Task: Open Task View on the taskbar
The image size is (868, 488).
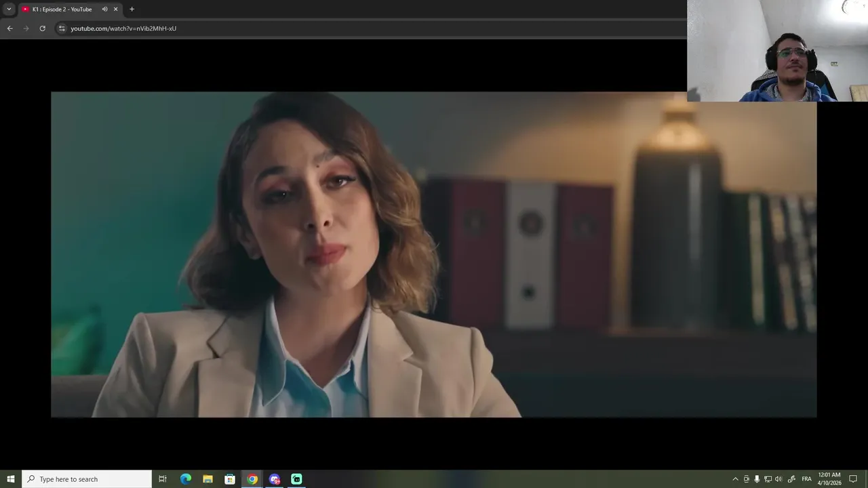Action: pos(163,479)
